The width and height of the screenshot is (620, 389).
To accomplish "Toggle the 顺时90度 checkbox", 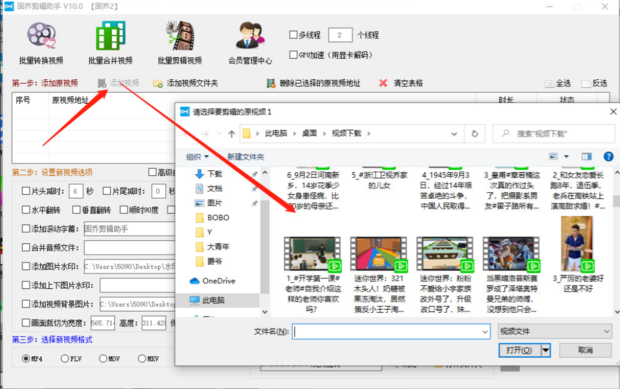I will tap(124, 210).
